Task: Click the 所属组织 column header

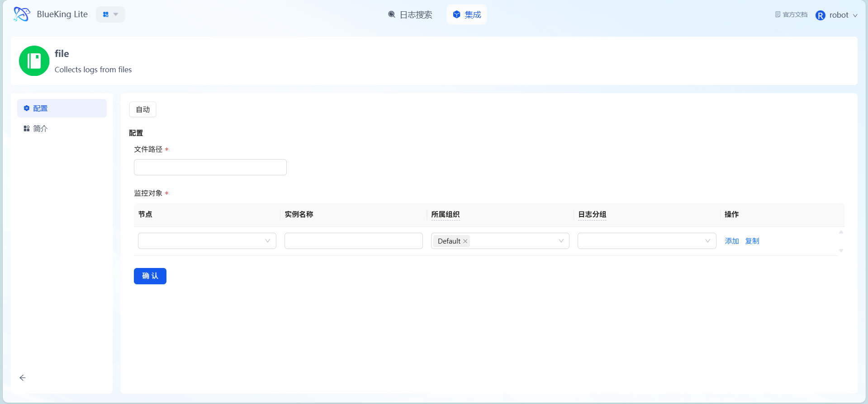Action: click(x=446, y=215)
